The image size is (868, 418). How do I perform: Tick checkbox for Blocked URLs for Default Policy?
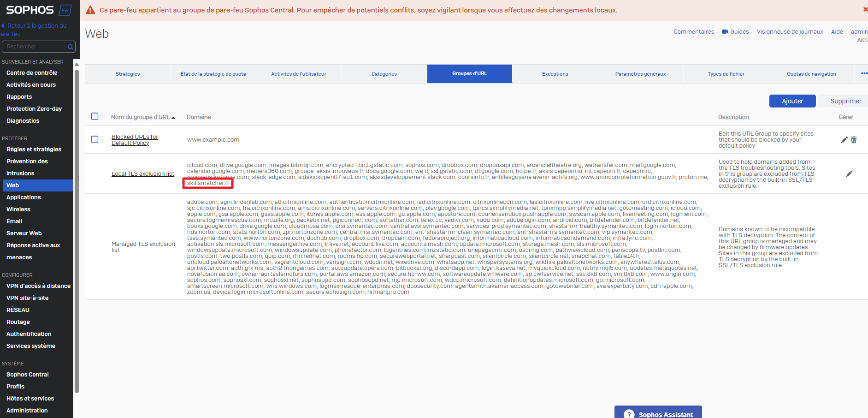coord(95,139)
